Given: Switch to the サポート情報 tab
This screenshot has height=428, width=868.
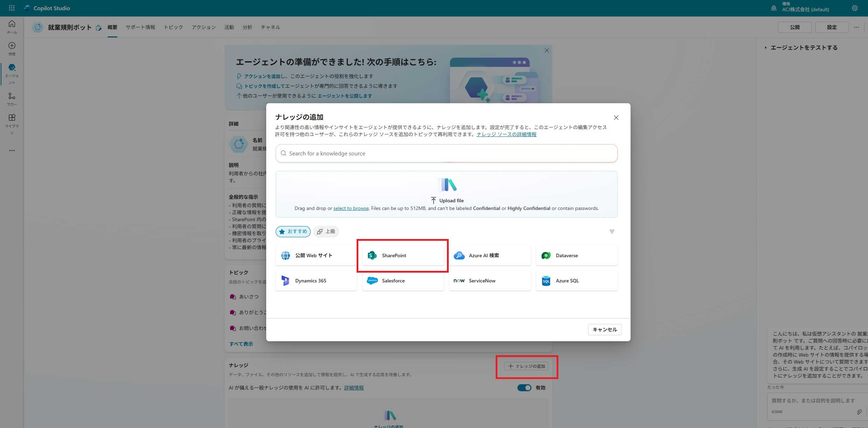Looking at the screenshot, I should 140,27.
